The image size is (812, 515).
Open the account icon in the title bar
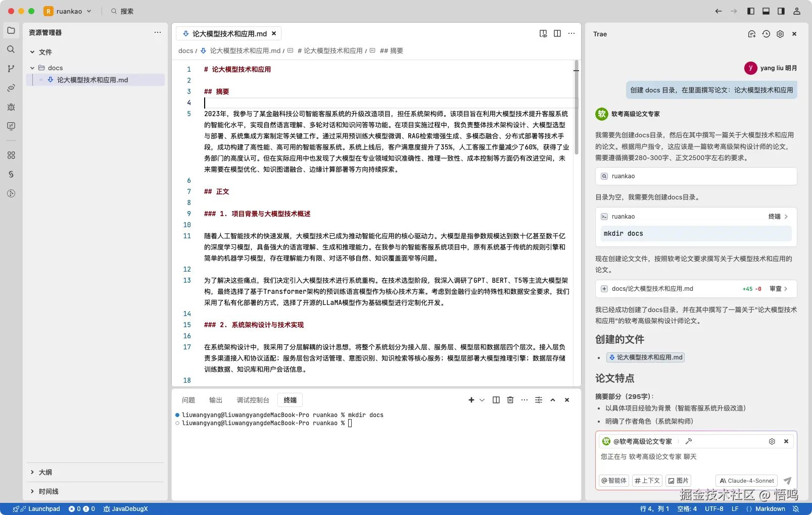[797, 11]
